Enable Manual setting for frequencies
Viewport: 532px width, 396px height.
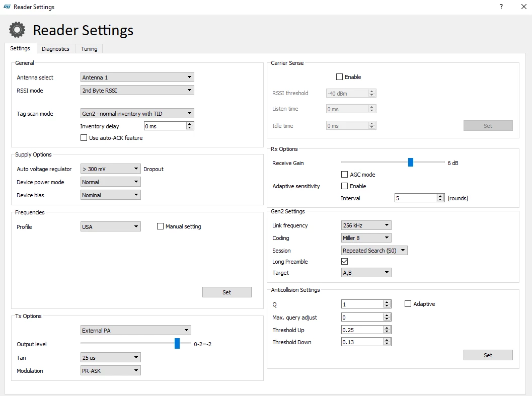tap(160, 226)
